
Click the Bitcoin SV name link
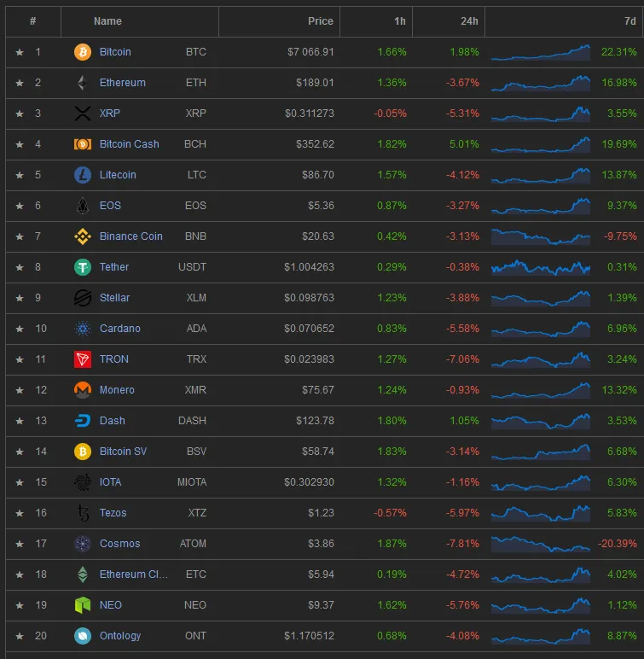(x=123, y=452)
